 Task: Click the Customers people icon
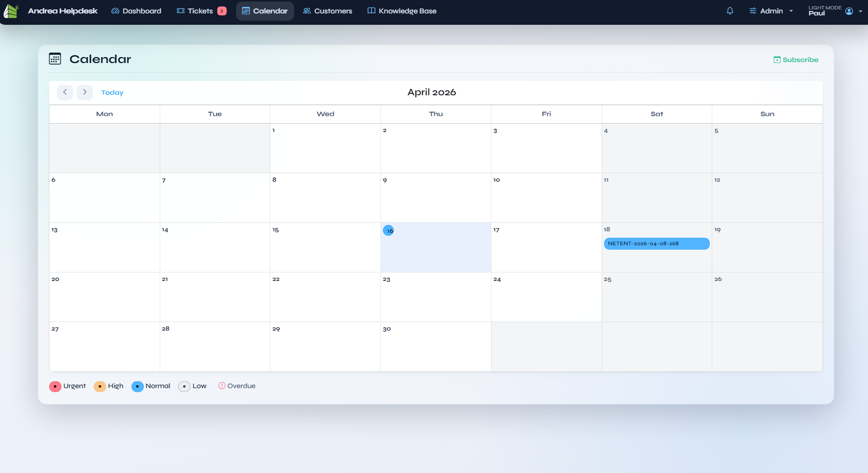307,10
